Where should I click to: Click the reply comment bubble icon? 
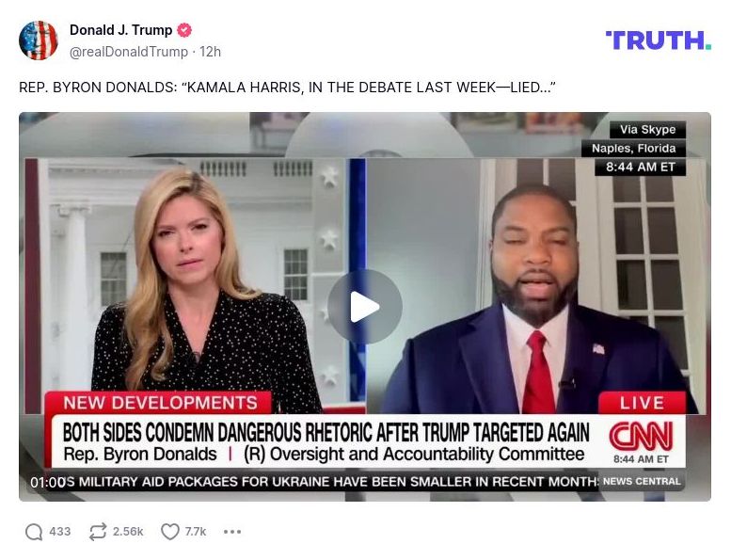pyautogui.click(x=34, y=532)
